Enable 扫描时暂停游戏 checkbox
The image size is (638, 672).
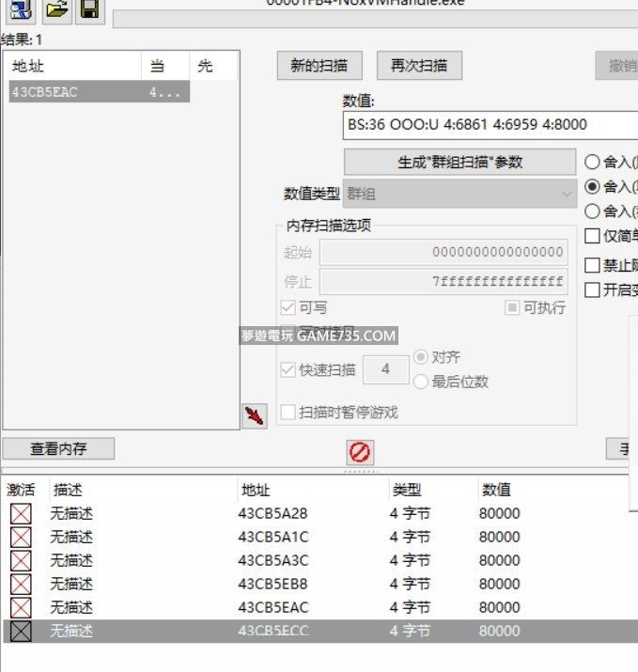click(x=288, y=413)
